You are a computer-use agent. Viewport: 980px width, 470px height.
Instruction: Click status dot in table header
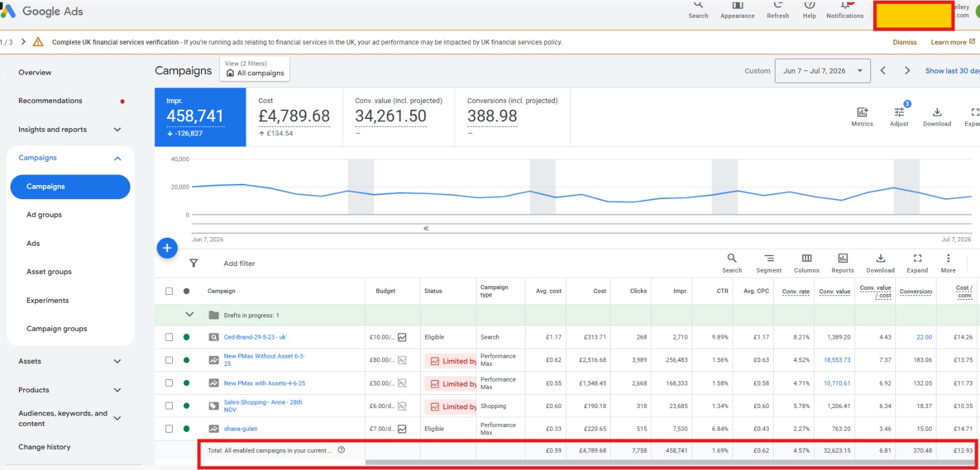pyautogui.click(x=186, y=291)
